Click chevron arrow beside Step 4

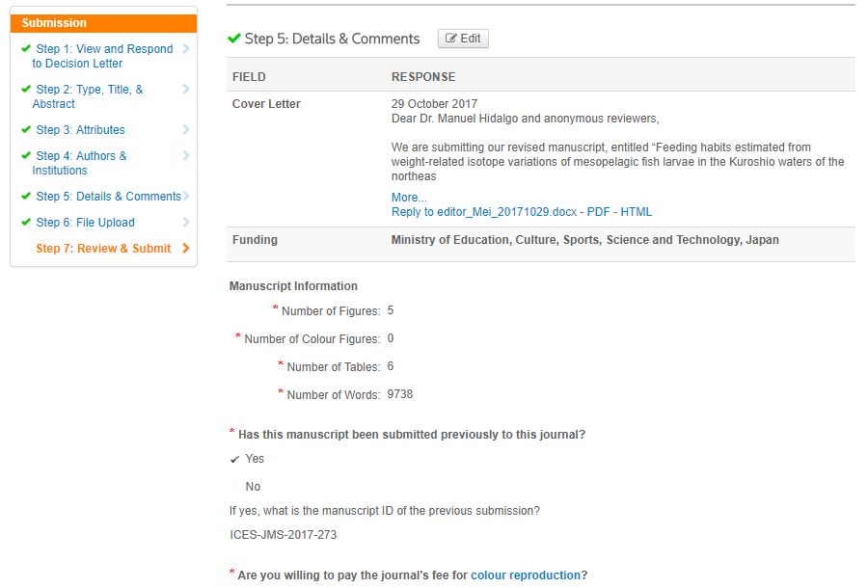(186, 155)
